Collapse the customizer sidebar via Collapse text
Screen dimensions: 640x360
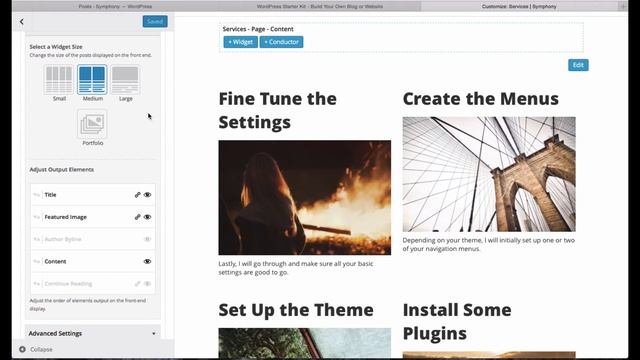point(41,349)
